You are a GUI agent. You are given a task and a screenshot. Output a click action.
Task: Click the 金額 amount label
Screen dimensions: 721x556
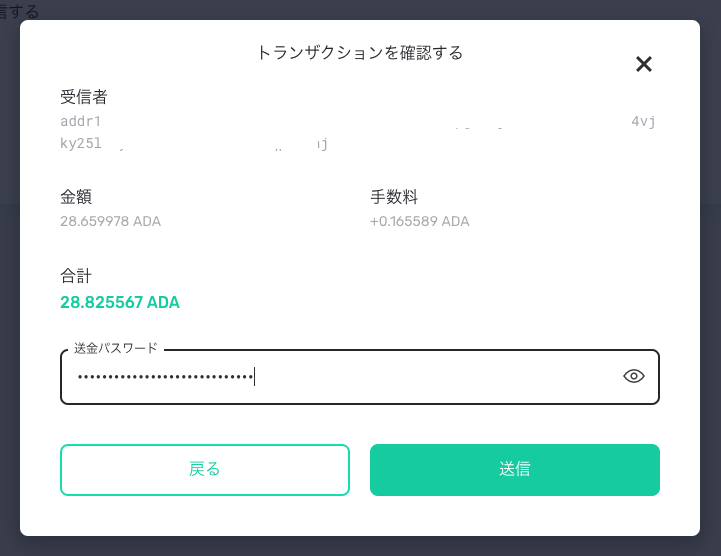point(76,197)
